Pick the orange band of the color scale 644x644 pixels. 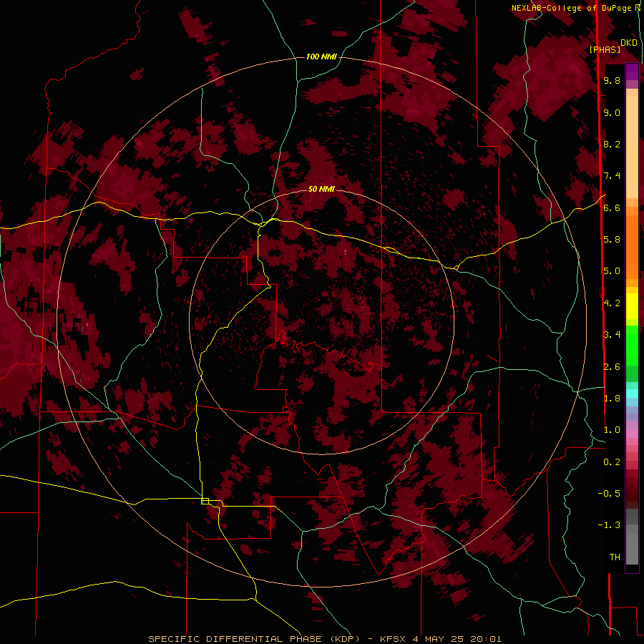click(x=632, y=246)
